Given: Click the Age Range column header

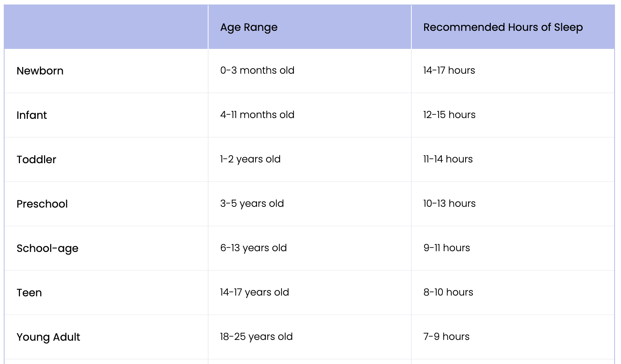Looking at the screenshot, I should 249,27.
